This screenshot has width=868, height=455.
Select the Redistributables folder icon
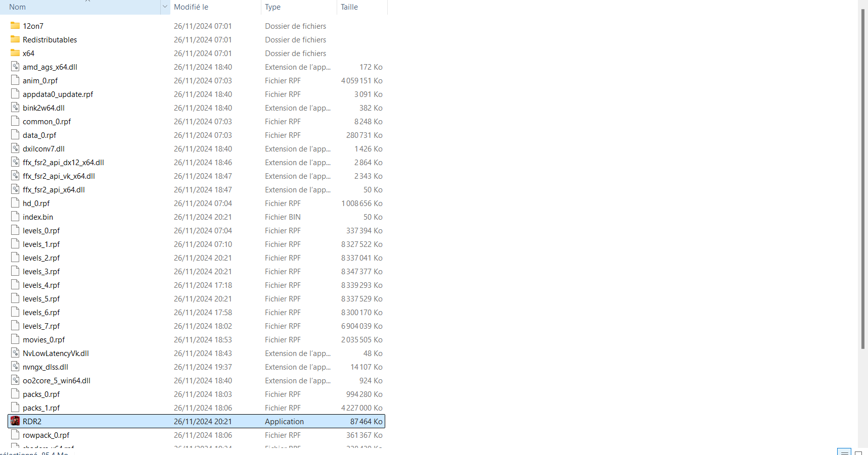click(x=15, y=39)
